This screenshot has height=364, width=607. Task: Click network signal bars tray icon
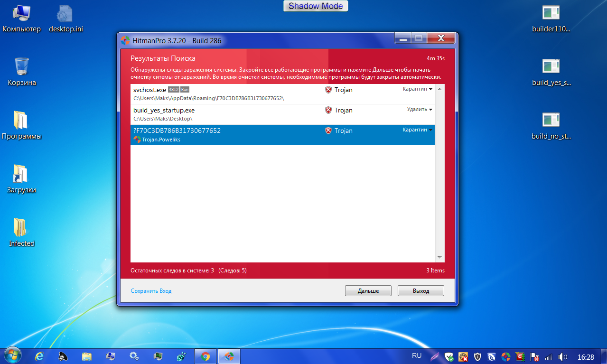tap(549, 356)
